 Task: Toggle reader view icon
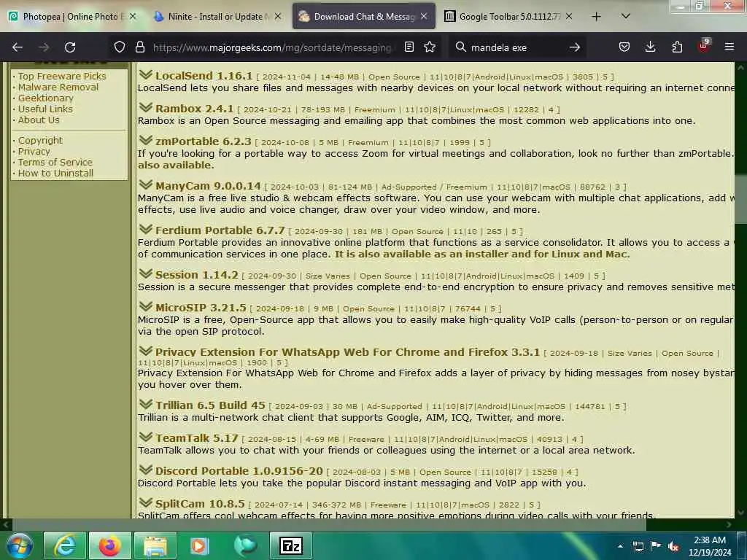(409, 47)
